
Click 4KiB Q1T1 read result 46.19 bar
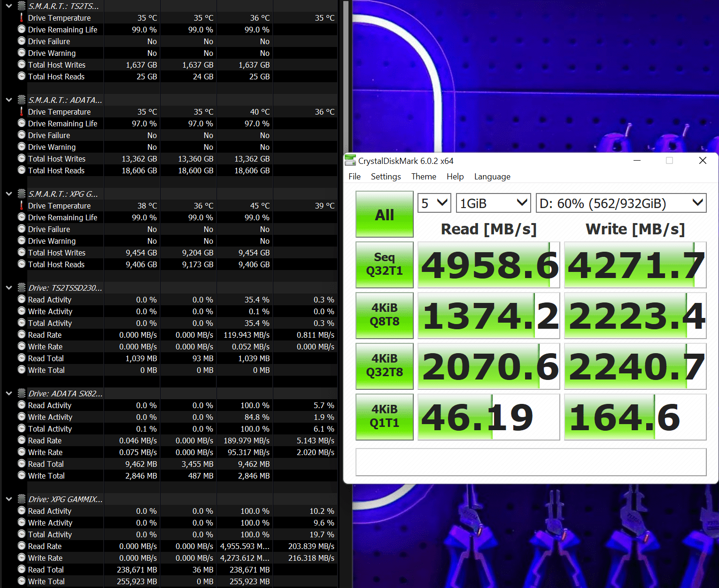click(x=489, y=417)
